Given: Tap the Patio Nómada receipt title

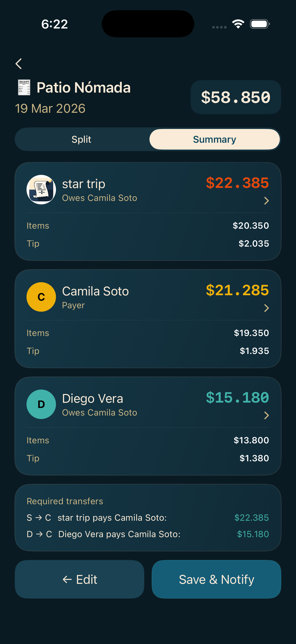Looking at the screenshot, I should [x=83, y=87].
